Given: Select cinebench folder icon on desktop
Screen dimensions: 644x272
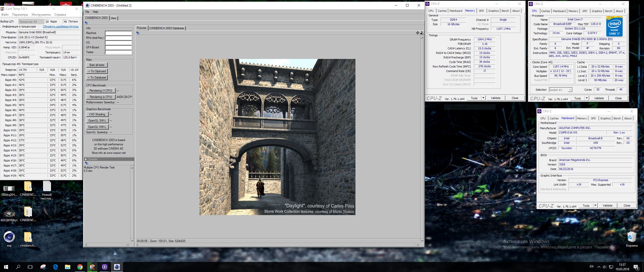Looking at the screenshot, I should coord(28,239).
